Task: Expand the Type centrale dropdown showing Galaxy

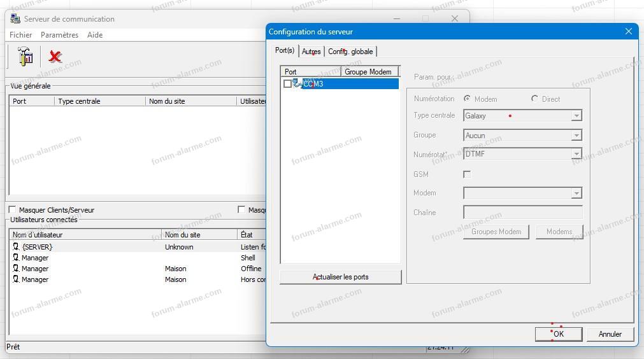Action: point(576,116)
